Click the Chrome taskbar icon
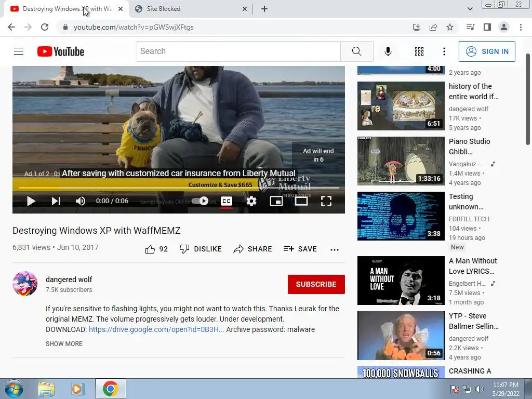 pos(110,389)
